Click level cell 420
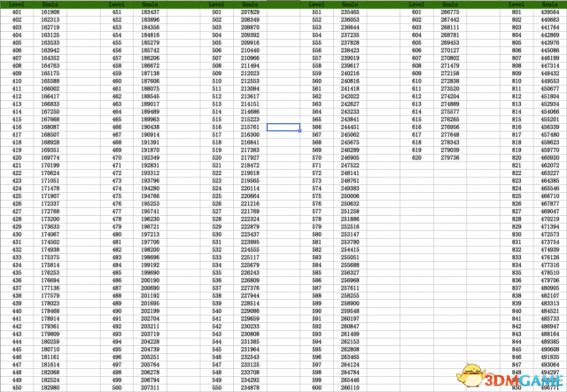 coord(17,158)
